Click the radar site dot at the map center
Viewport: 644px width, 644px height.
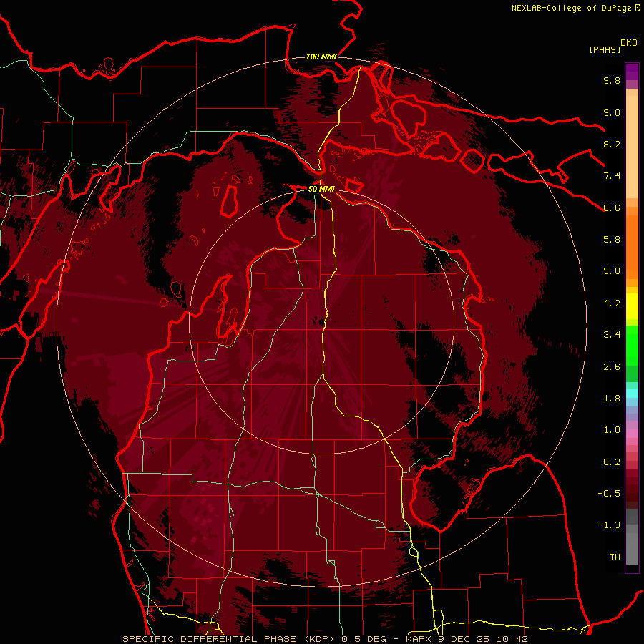click(x=321, y=323)
